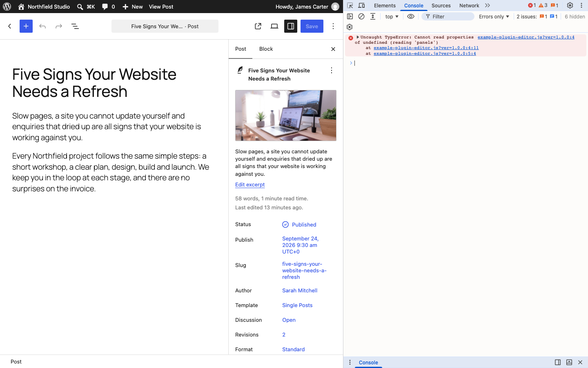The width and height of the screenshot is (588, 368).
Task: Create a live expression with eye icon
Action: pyautogui.click(x=411, y=16)
